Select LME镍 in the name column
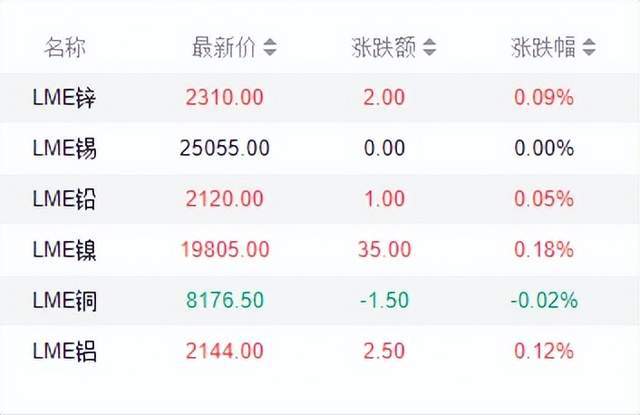This screenshot has height=415, width=640. click(64, 249)
